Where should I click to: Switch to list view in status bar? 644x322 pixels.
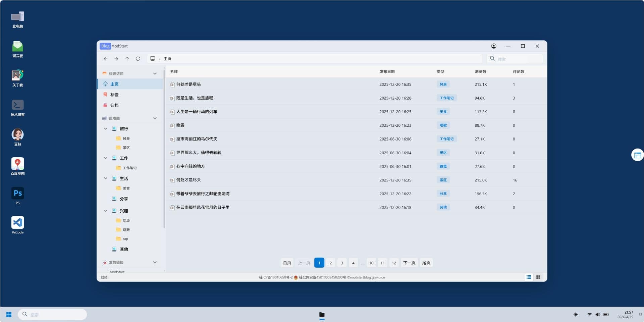point(529,277)
